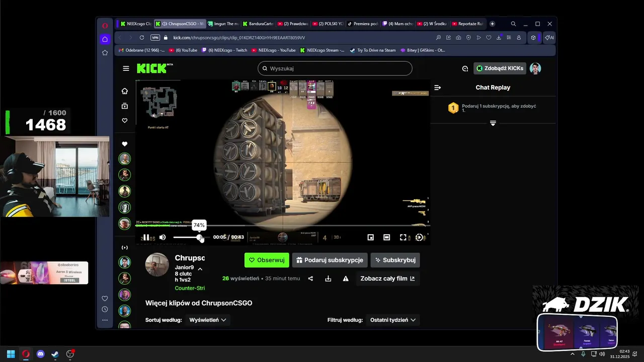Open Aria AI assistant button

549,38
